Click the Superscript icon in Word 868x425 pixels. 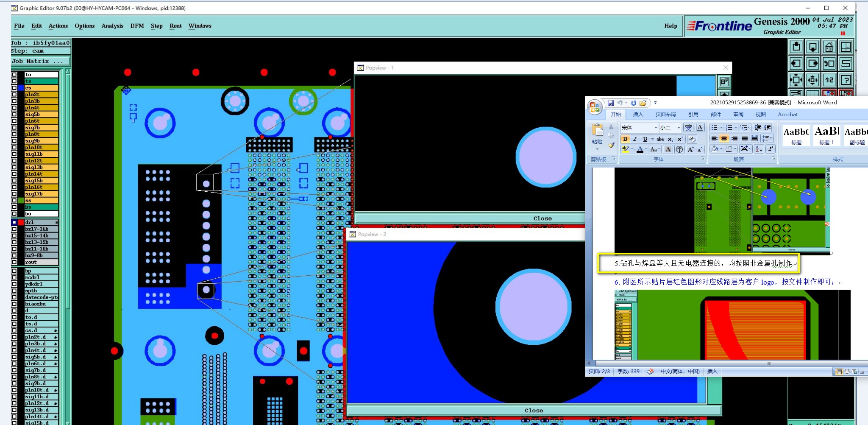tap(680, 139)
